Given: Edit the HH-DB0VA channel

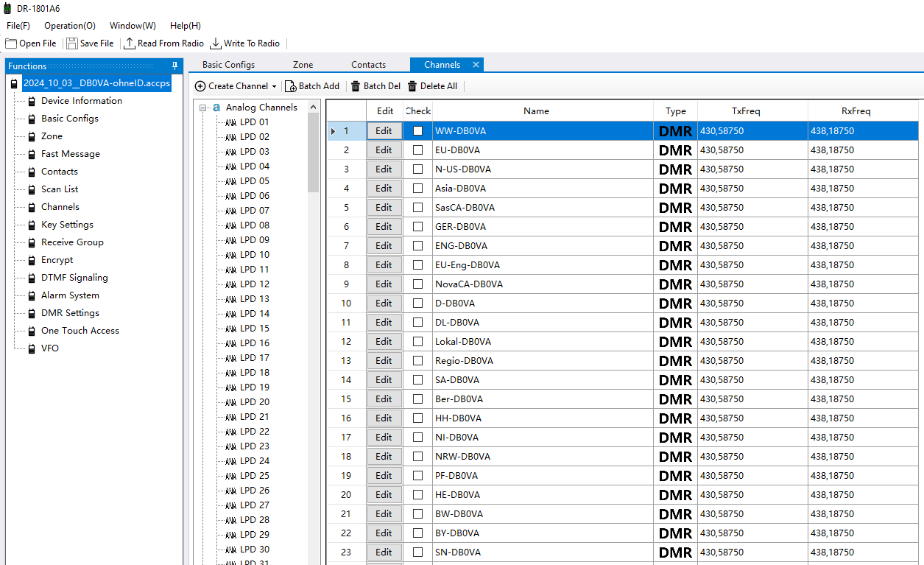Looking at the screenshot, I should coord(384,418).
